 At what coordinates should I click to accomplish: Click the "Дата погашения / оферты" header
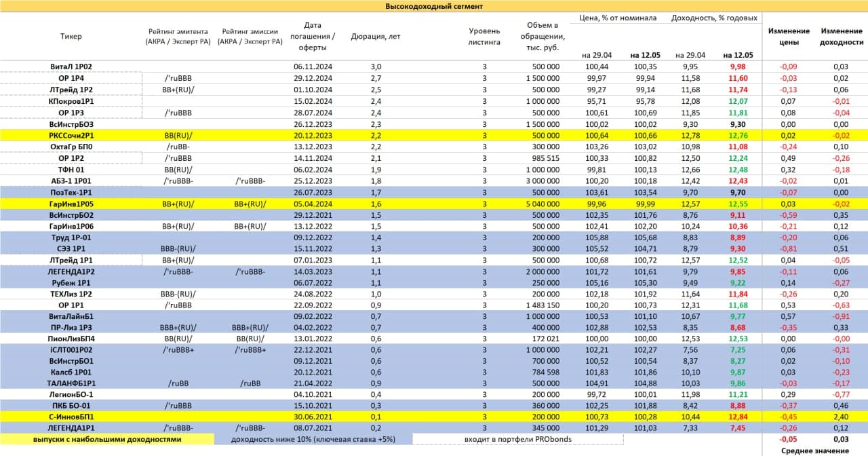[x=313, y=37]
